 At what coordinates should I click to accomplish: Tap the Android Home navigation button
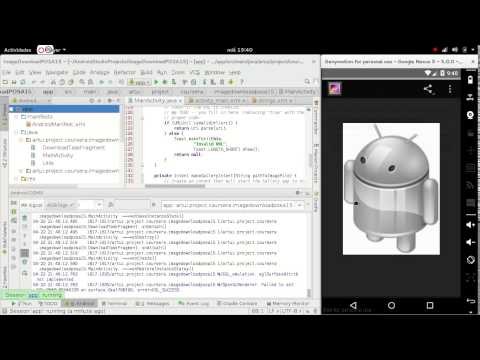click(392, 305)
